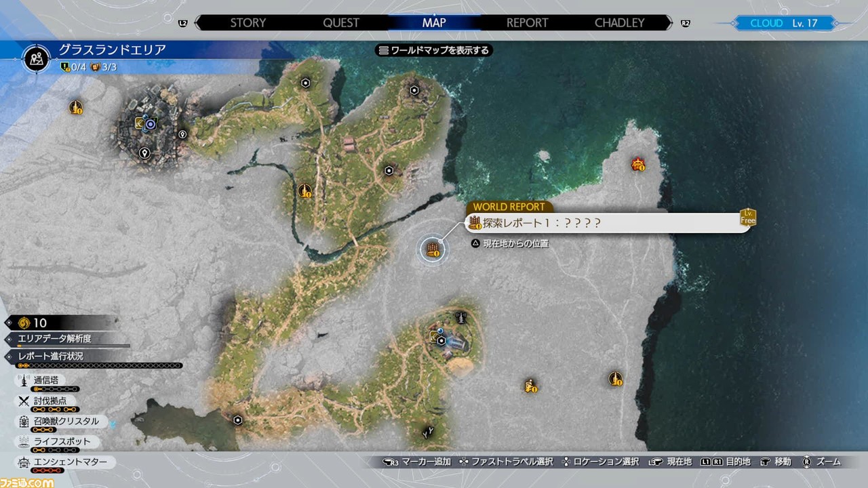
Task: Select hexagon marker on the northwest peninsula
Action: coord(306,83)
